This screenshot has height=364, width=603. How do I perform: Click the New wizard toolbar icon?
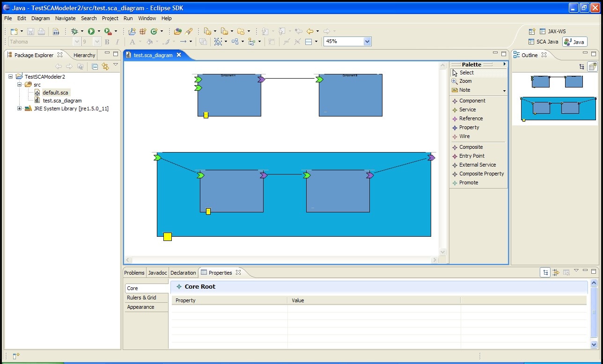(x=14, y=31)
